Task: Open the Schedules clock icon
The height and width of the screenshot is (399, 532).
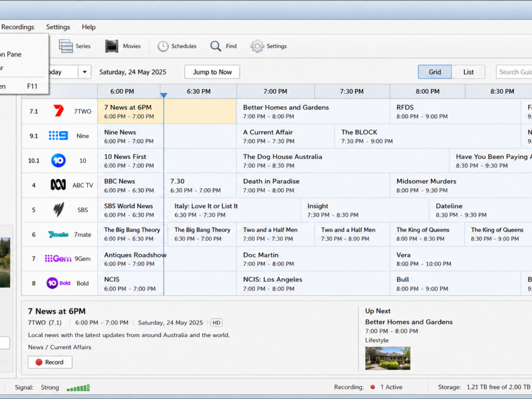Action: pos(163,46)
